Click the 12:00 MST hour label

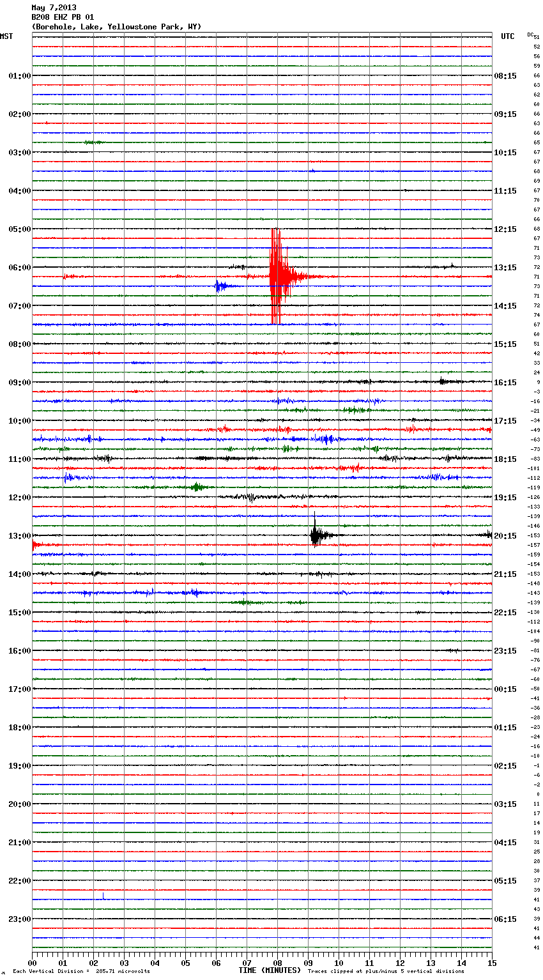pos(19,498)
